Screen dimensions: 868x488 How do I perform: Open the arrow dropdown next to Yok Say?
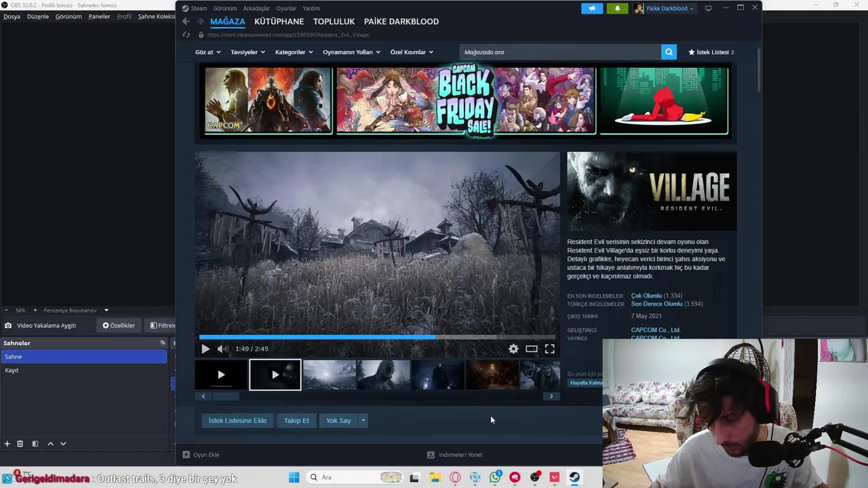(363, 421)
